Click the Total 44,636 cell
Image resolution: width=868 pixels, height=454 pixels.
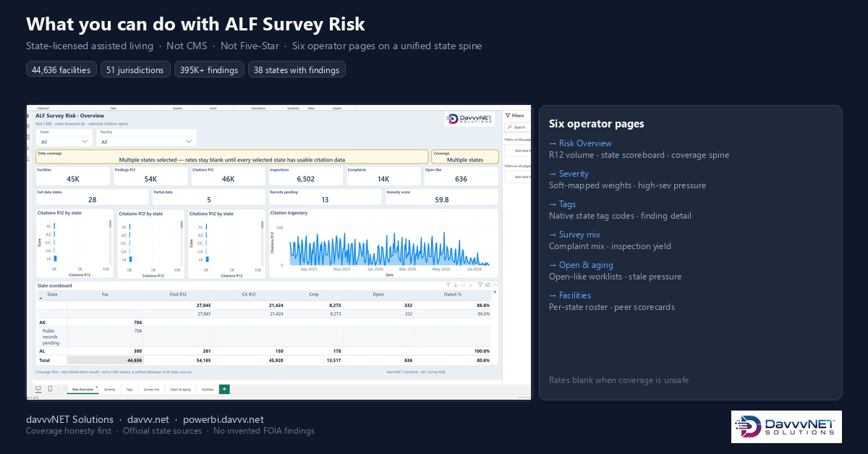tap(105, 360)
